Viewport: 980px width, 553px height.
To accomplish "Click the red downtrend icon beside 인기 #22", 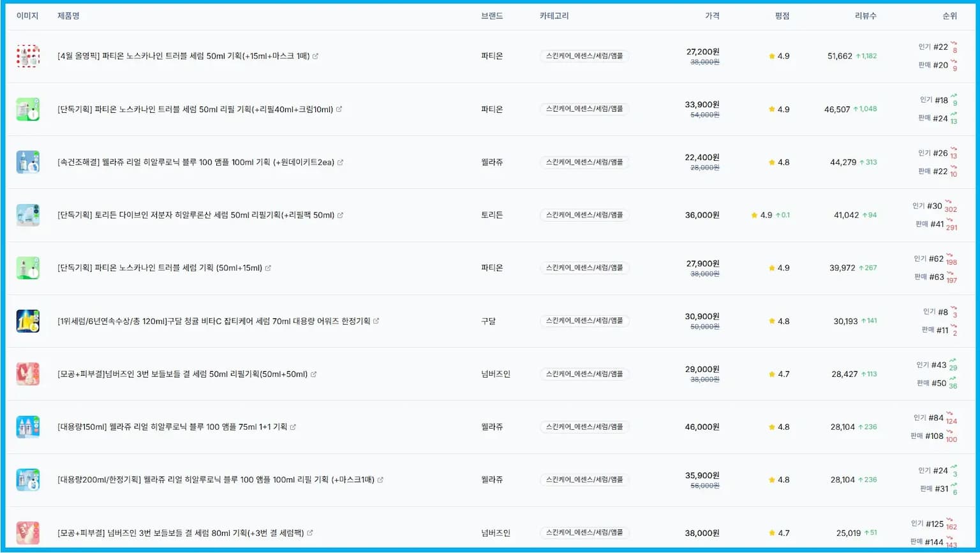I will (x=954, y=43).
